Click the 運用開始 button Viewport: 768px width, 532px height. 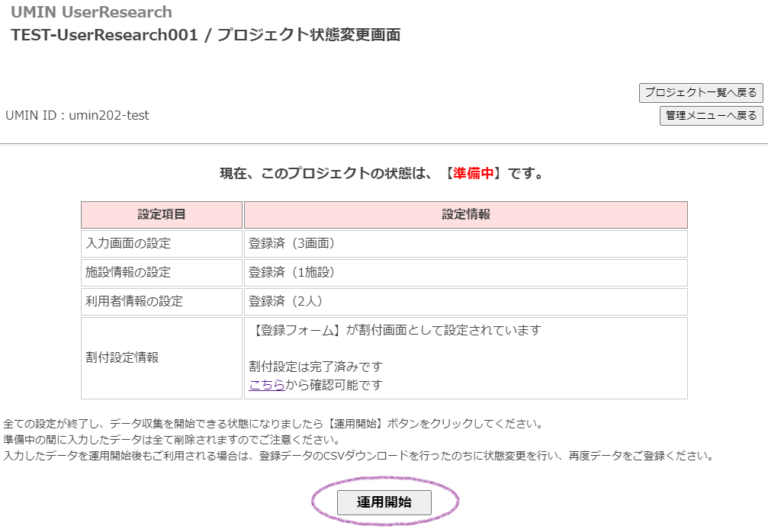pos(384,502)
